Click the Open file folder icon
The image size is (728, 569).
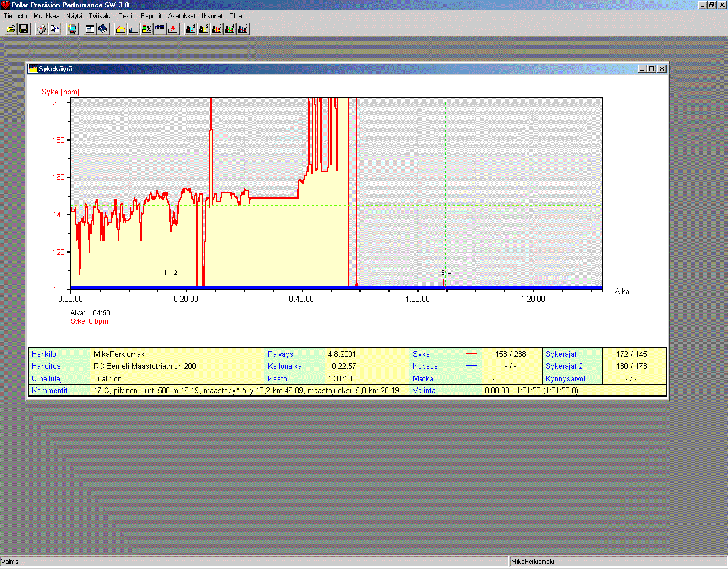click(11, 29)
